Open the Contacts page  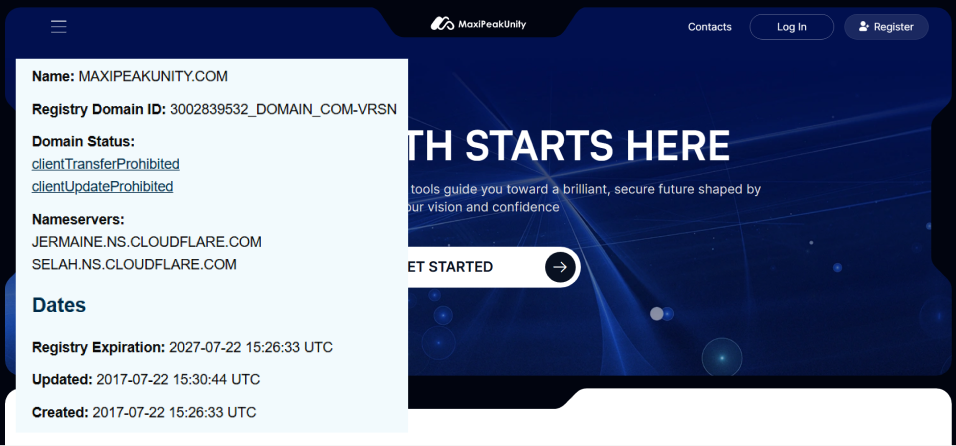point(709,27)
